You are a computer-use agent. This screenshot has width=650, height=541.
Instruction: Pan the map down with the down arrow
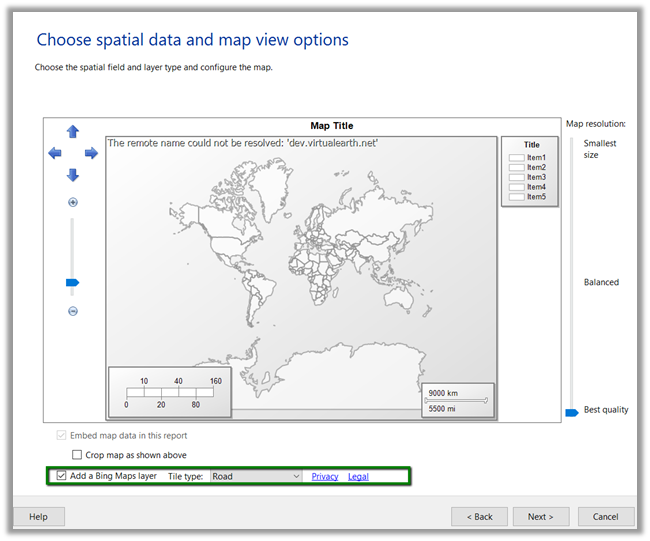point(72,175)
